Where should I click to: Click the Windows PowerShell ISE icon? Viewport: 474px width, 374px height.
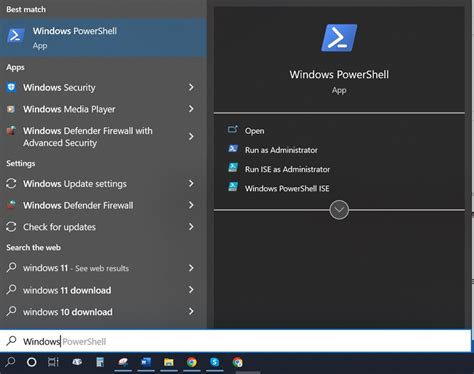click(x=233, y=186)
